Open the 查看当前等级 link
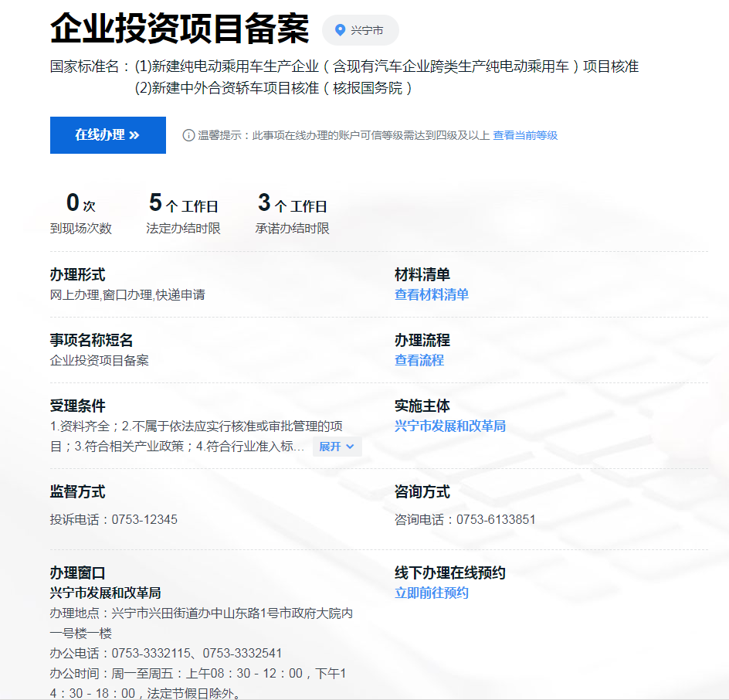 pyautogui.click(x=525, y=135)
